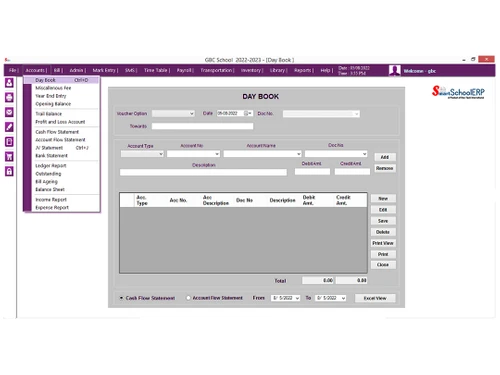Click the New button

click(x=383, y=199)
